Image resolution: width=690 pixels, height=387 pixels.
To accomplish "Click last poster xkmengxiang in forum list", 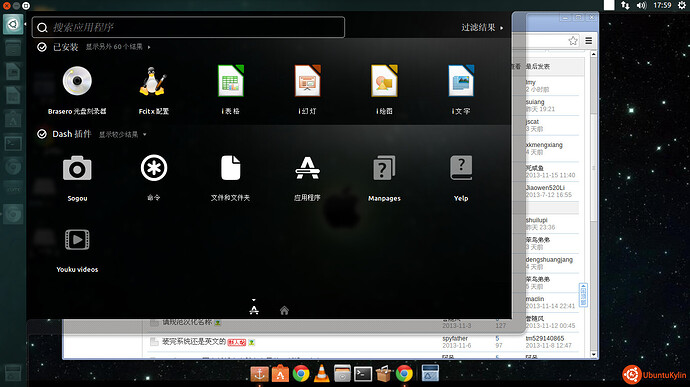I will pyautogui.click(x=544, y=145).
